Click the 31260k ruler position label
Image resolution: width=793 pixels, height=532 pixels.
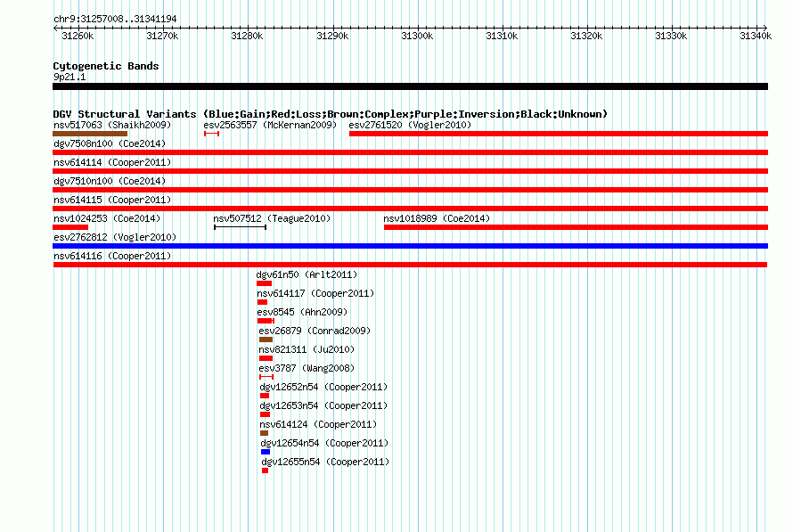tap(78, 36)
